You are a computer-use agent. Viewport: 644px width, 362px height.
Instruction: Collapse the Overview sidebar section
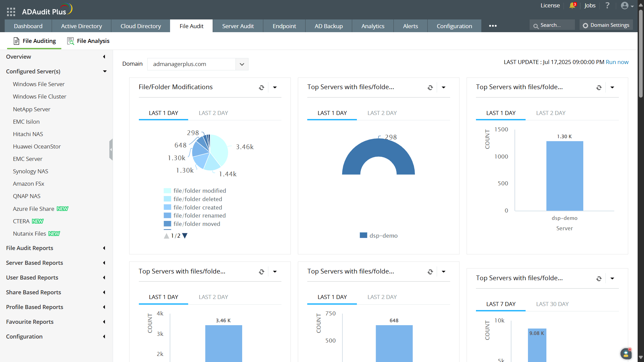[104, 57]
